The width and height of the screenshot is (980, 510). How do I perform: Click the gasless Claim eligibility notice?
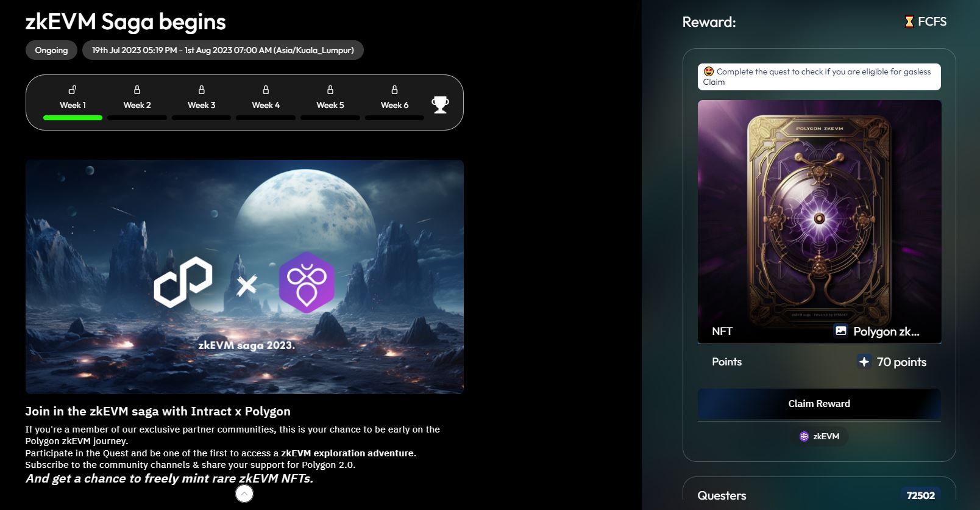[819, 77]
